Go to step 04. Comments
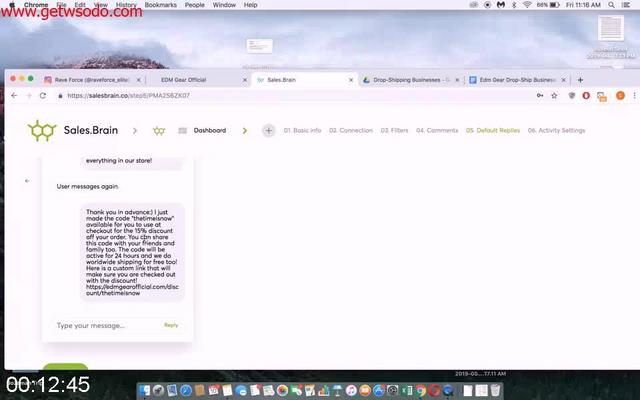The width and height of the screenshot is (640, 400). 437,131
